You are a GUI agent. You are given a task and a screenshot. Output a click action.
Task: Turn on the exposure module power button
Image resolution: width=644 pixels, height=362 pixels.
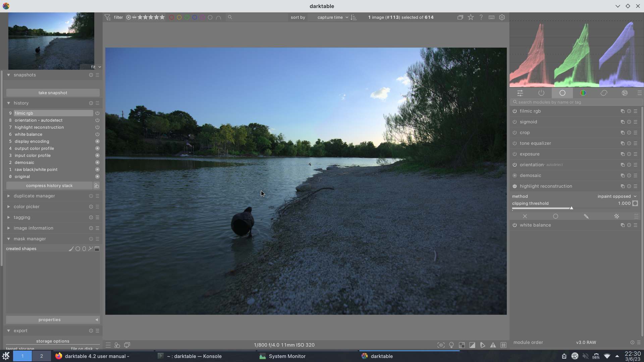pos(515,154)
